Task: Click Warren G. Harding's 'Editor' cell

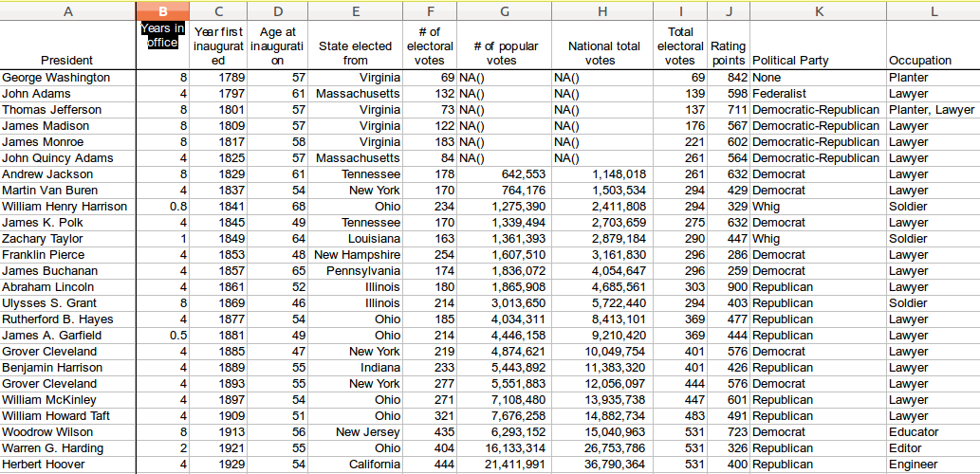Action: 905,448
